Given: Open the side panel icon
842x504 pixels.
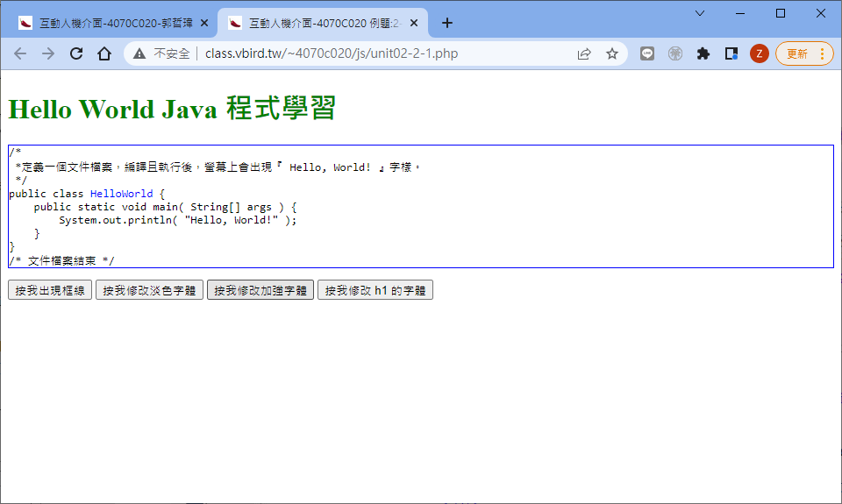Looking at the screenshot, I should point(731,53).
